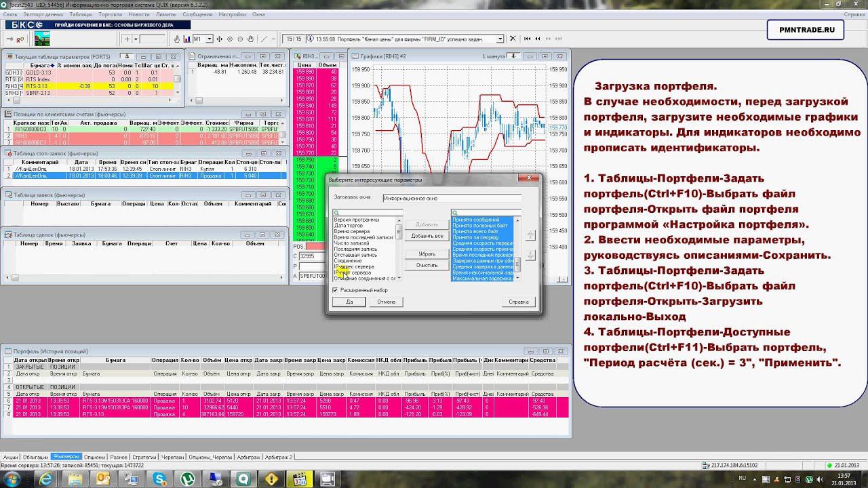Click the move up arrow button
The height and width of the screenshot is (488, 868).
pos(531,235)
